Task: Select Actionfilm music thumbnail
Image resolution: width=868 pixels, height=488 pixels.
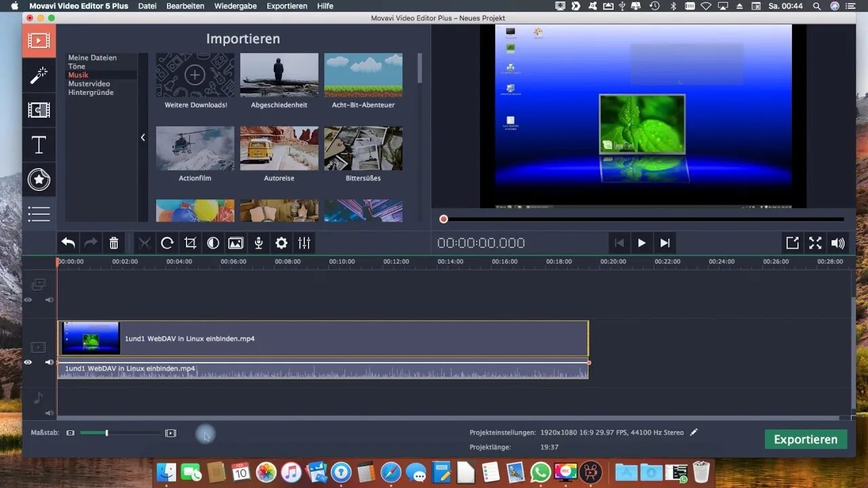Action: tap(195, 148)
